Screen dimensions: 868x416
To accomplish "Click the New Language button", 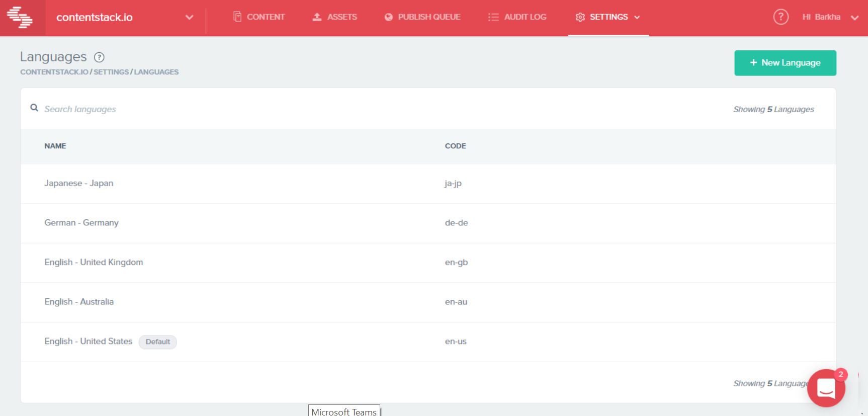I will point(785,63).
